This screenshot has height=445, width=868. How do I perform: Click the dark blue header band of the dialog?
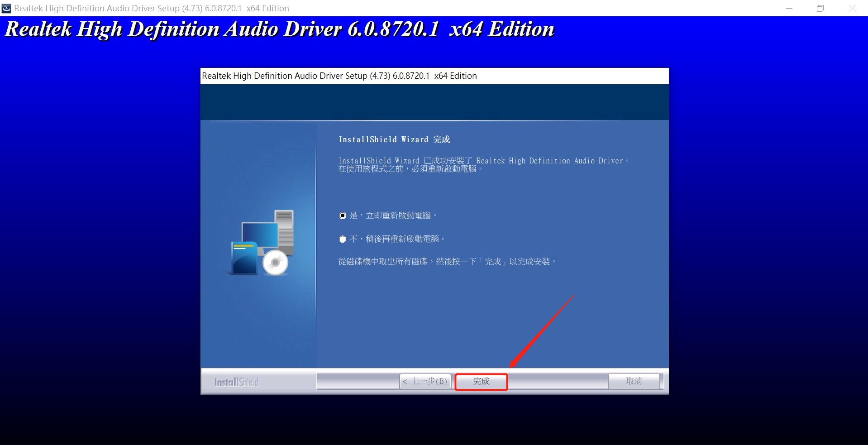coord(434,102)
